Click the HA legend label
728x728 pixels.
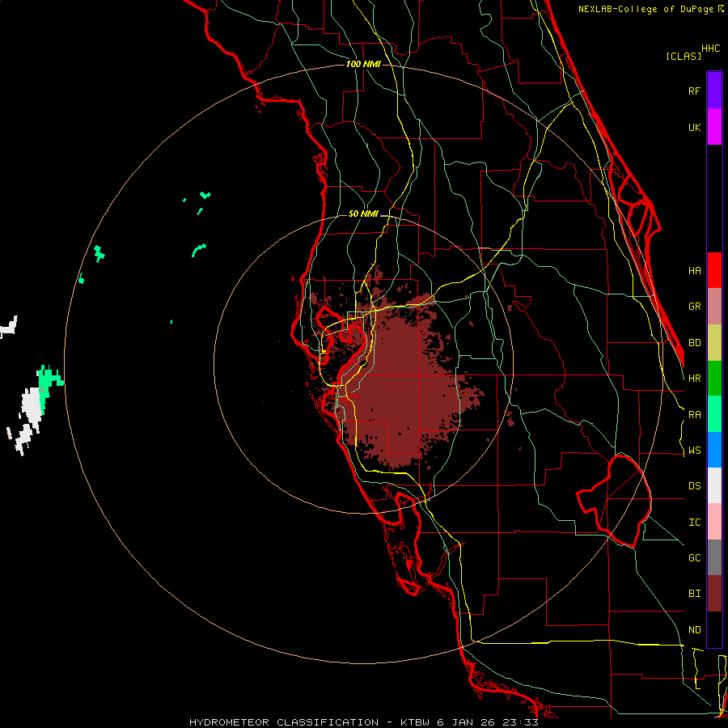pos(694,271)
